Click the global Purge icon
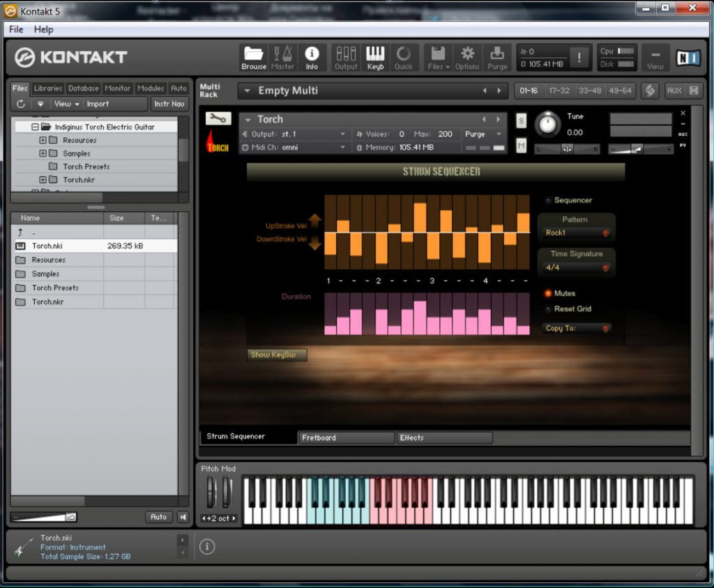This screenshot has width=714, height=588. pyautogui.click(x=497, y=58)
